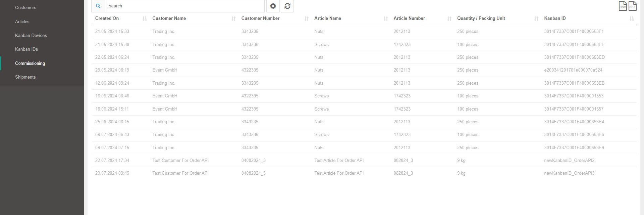Click the Article Name column header

coord(328,18)
